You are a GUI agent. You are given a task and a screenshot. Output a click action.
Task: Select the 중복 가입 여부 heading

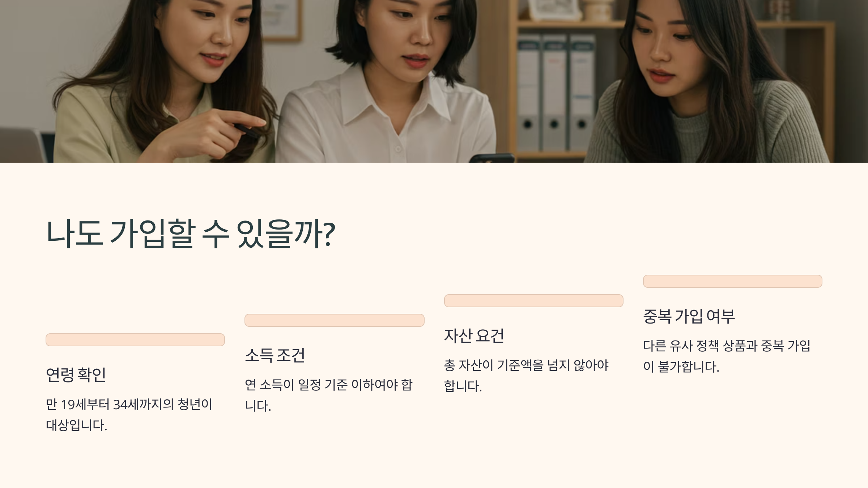689,316
